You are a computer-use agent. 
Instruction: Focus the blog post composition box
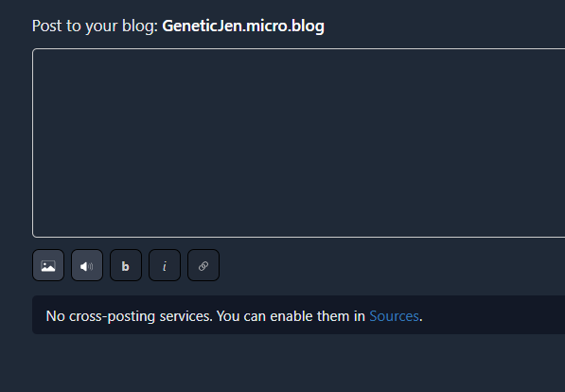pyautogui.click(x=299, y=143)
